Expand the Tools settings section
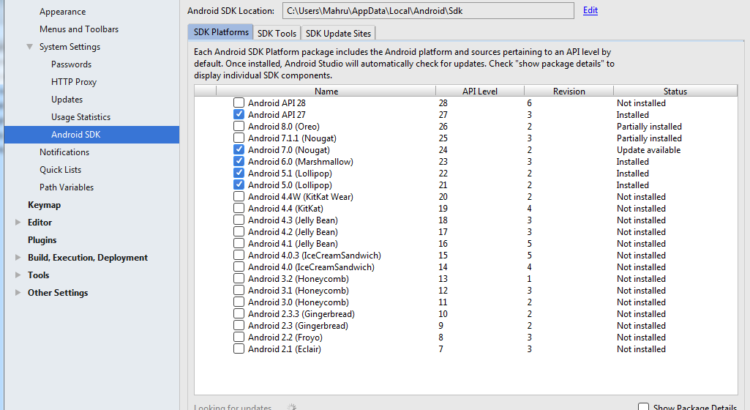Image resolution: width=750 pixels, height=410 pixels. (x=17, y=275)
